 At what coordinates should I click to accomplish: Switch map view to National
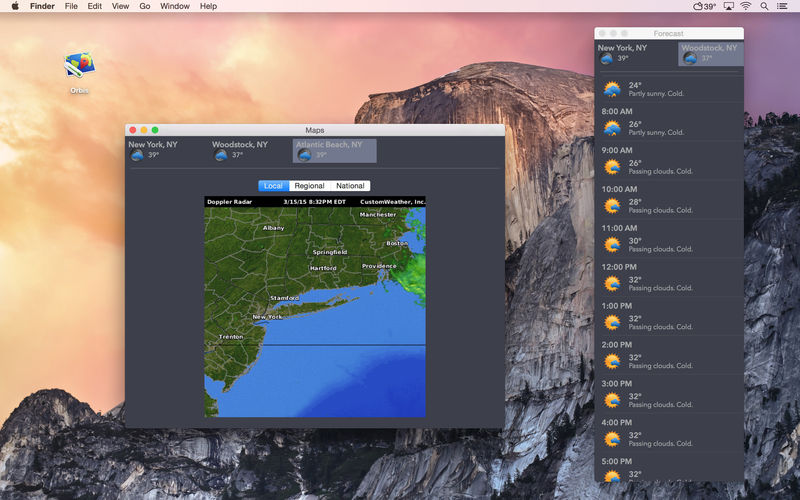coord(350,186)
